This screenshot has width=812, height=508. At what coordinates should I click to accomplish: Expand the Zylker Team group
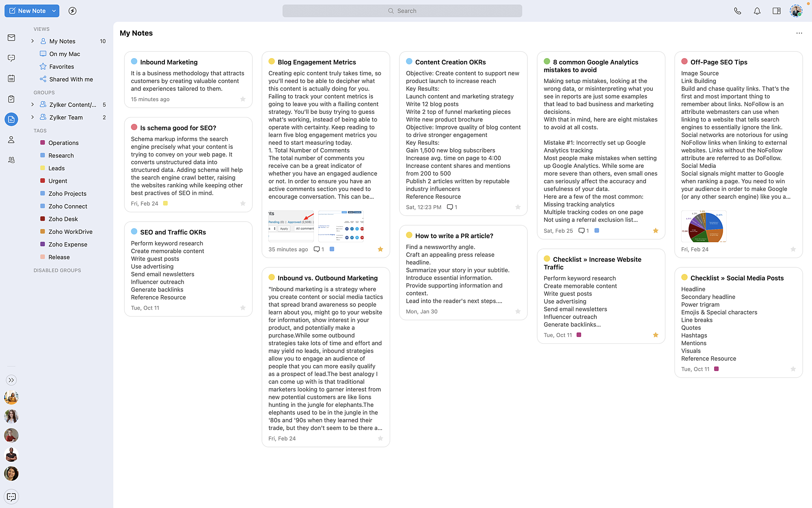click(x=32, y=117)
